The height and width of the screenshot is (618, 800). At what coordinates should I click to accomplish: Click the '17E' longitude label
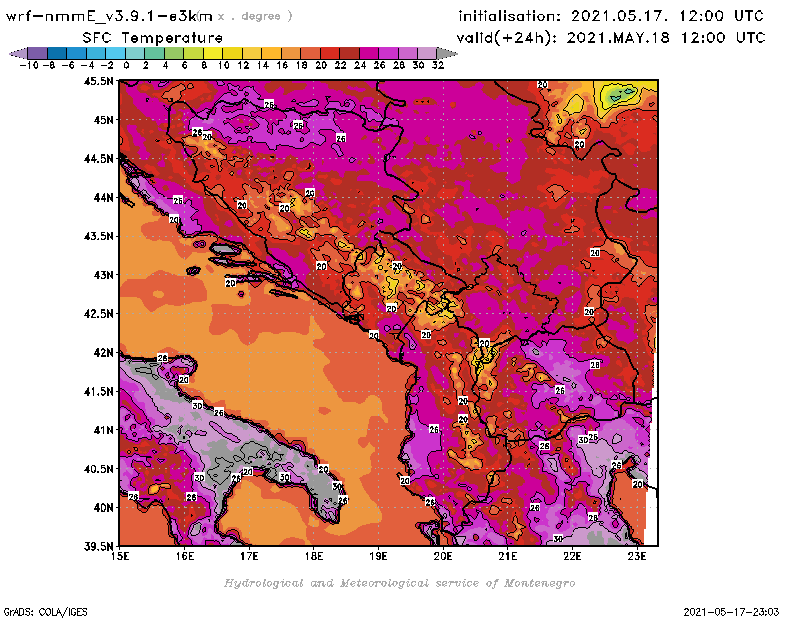point(249,556)
